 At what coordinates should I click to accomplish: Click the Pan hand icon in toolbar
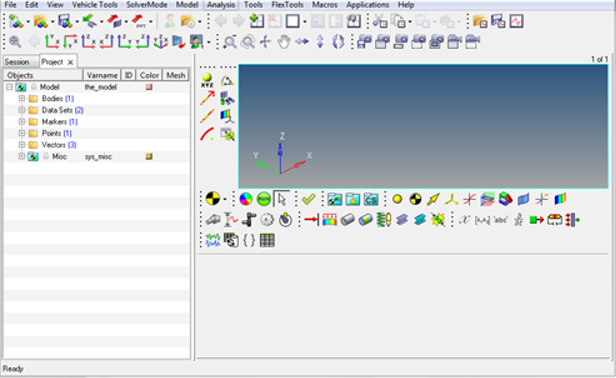[284, 42]
